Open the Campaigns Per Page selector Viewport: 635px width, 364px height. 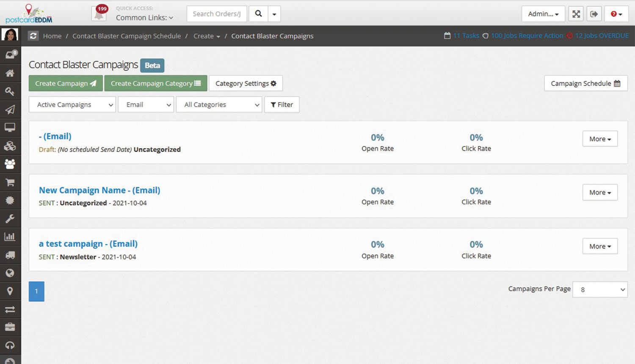(600, 290)
